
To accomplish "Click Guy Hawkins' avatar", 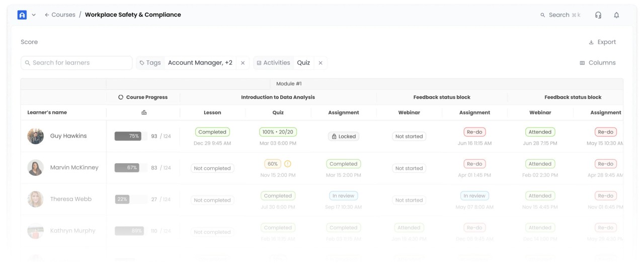I will point(35,136).
